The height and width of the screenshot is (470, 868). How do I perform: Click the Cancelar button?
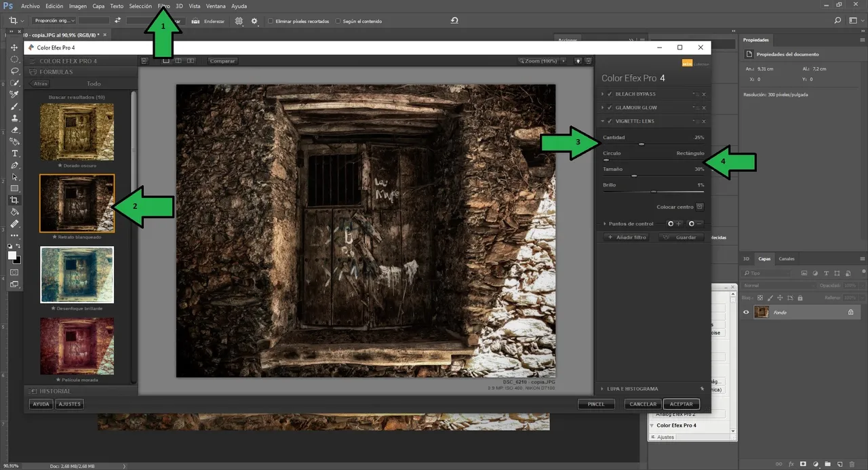(643, 404)
